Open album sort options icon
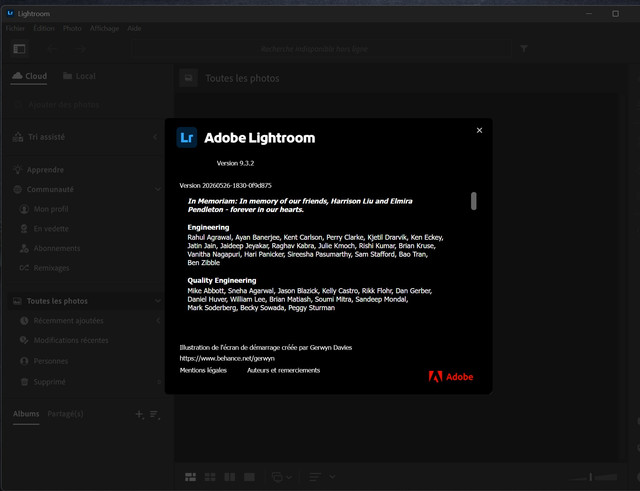640x491 pixels. [x=154, y=415]
